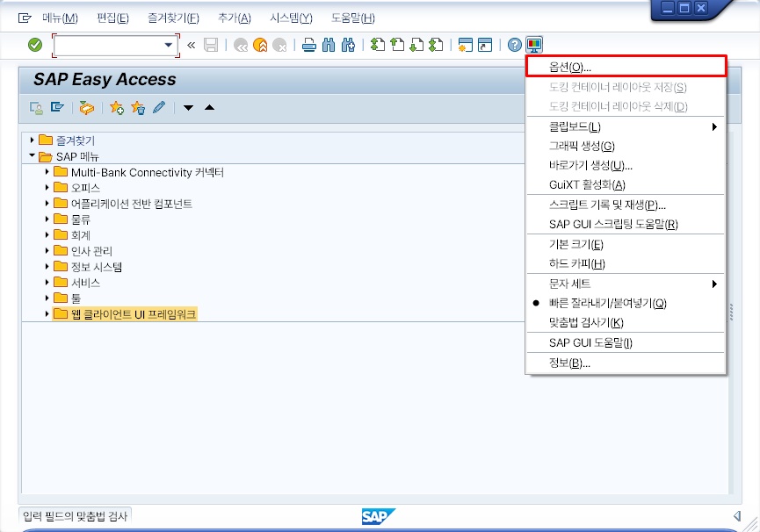Choose 그래픽 생성(G) menu entry

tap(626, 147)
